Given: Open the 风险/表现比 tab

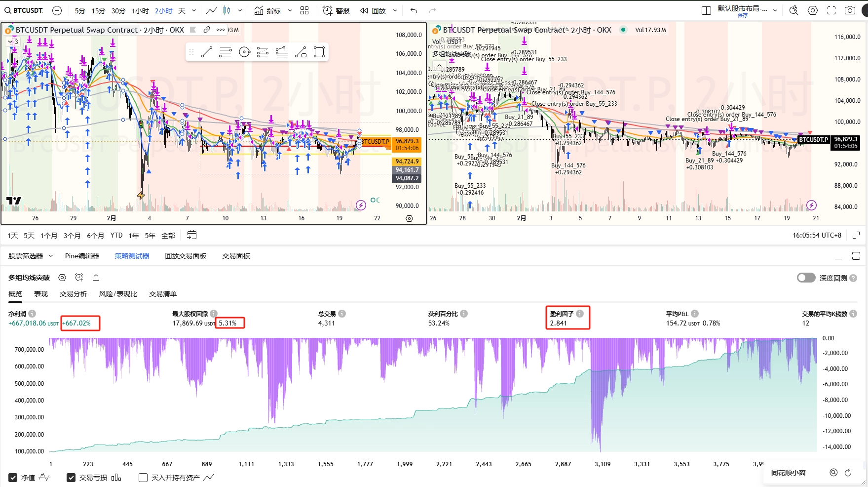Looking at the screenshot, I should (118, 294).
